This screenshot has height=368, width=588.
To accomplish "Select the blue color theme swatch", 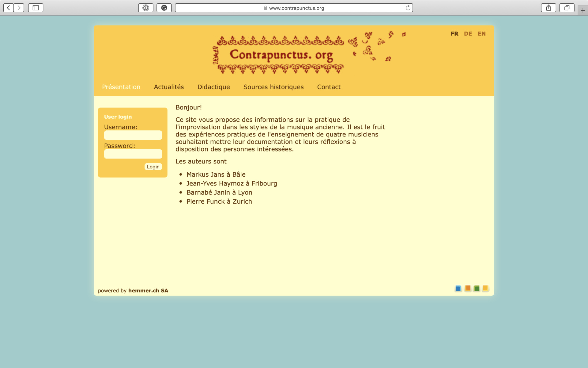I will [x=458, y=289].
